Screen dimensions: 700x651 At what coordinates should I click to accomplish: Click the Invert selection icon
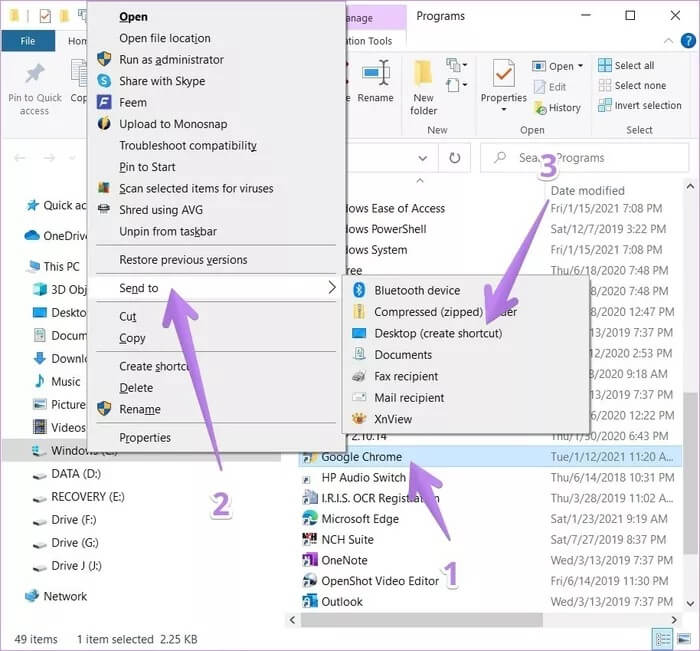605,105
